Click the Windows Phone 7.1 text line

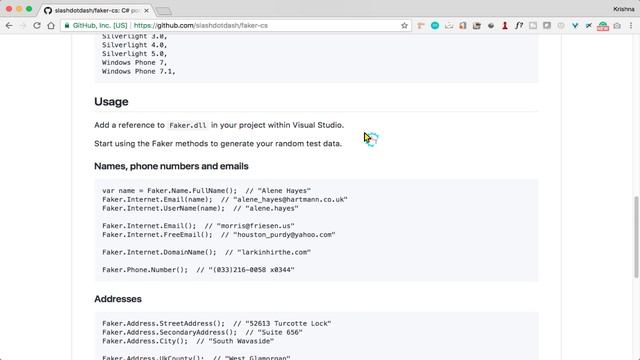click(138, 71)
